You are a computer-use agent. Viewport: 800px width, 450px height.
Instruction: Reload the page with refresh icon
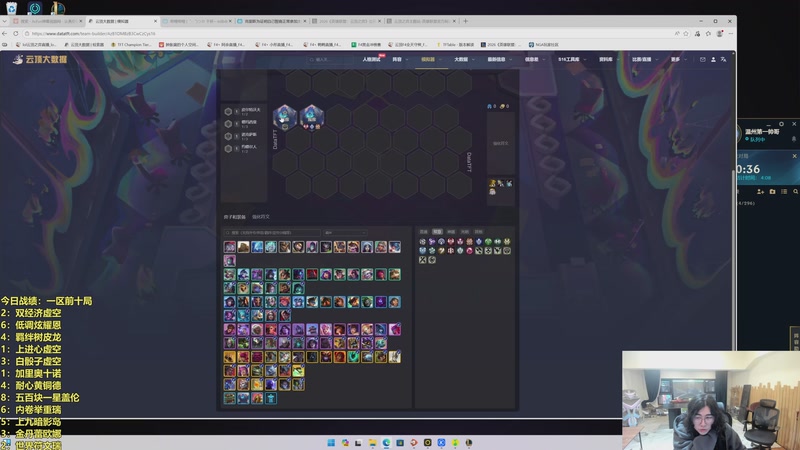pos(16,34)
